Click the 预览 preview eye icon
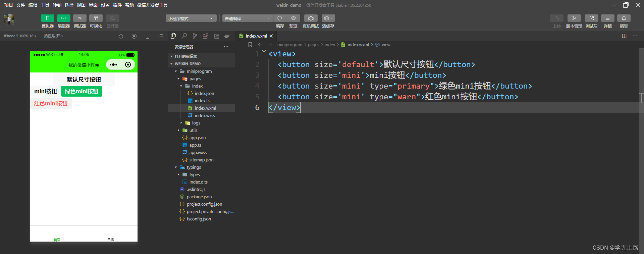This screenshot has width=644, height=254. 293,18
